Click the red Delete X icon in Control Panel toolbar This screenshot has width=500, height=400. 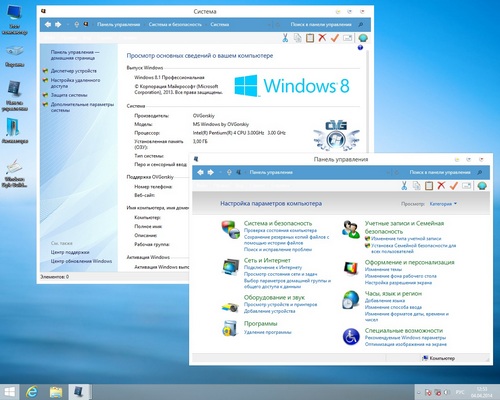[x=441, y=185]
